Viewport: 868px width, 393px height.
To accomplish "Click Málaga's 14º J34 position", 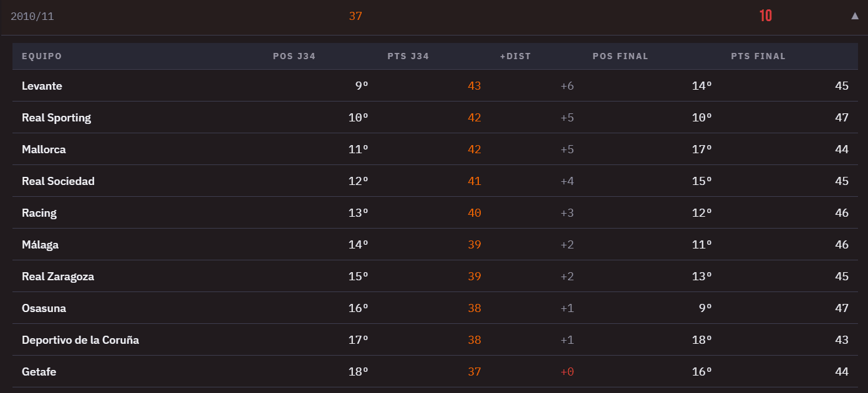I will tap(359, 245).
